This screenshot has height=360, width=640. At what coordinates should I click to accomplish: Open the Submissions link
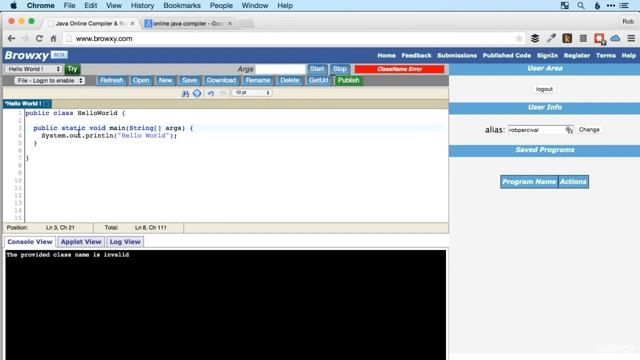tap(457, 56)
